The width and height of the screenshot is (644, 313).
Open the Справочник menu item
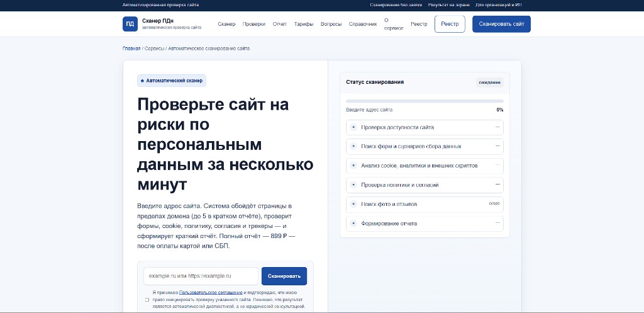[363, 24]
